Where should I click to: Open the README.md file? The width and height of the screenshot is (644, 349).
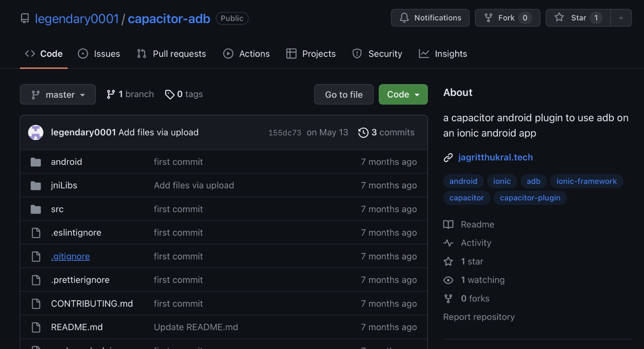pos(77,327)
